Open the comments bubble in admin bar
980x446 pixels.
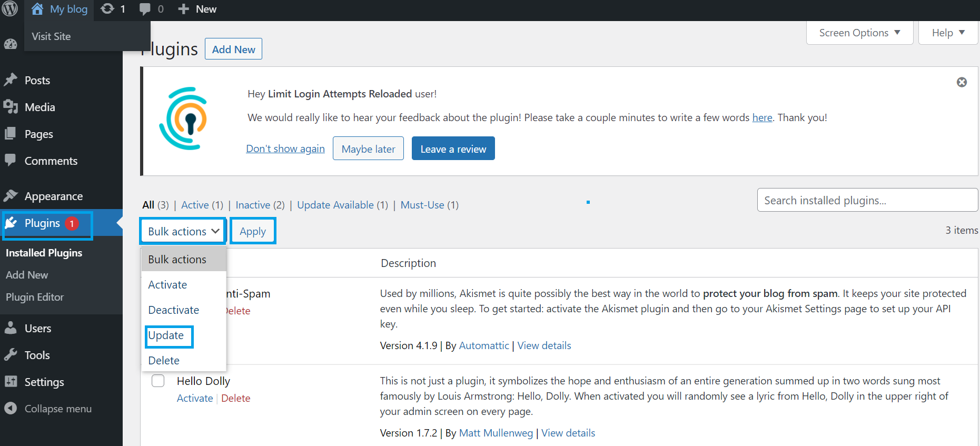(145, 9)
